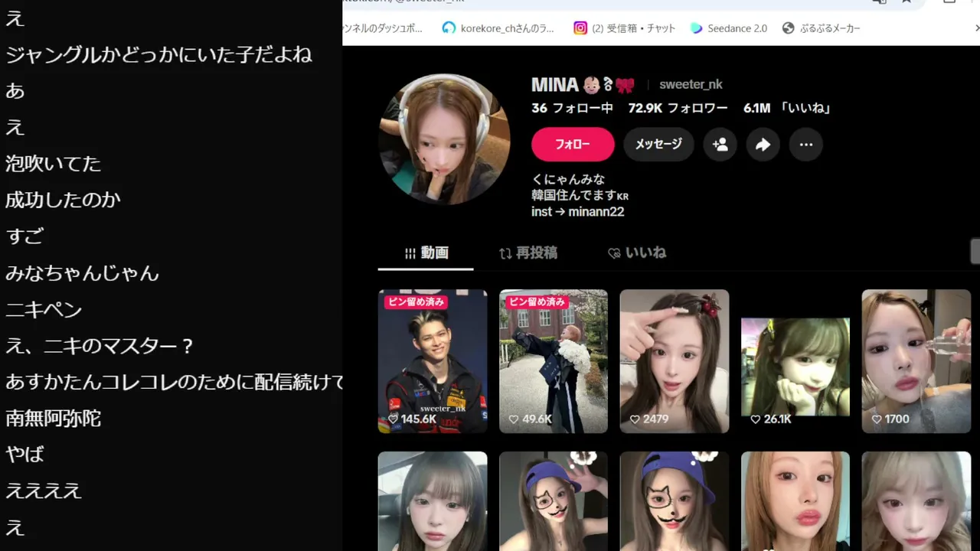Open the second-row car selfie video
The height and width of the screenshot is (551, 980).
[433, 501]
